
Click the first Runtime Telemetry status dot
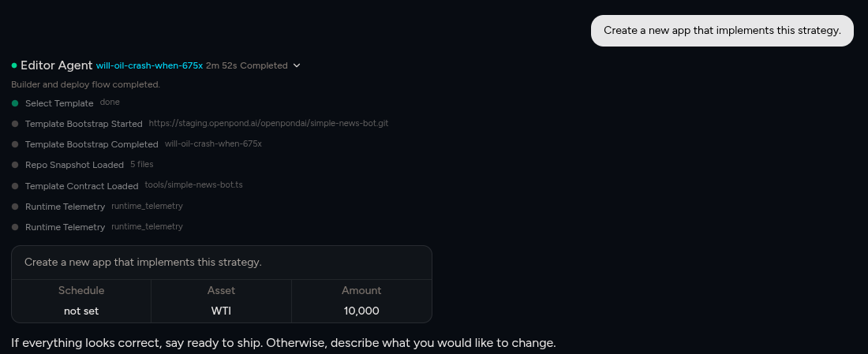15,207
